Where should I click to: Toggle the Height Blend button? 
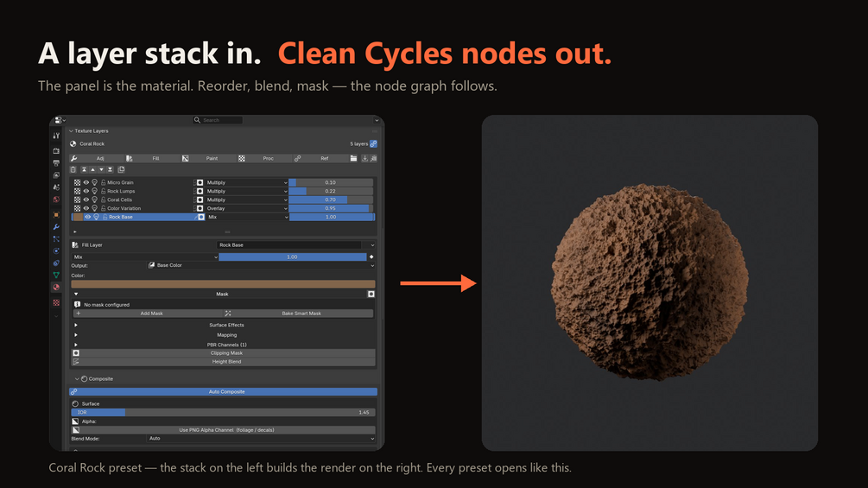click(224, 362)
